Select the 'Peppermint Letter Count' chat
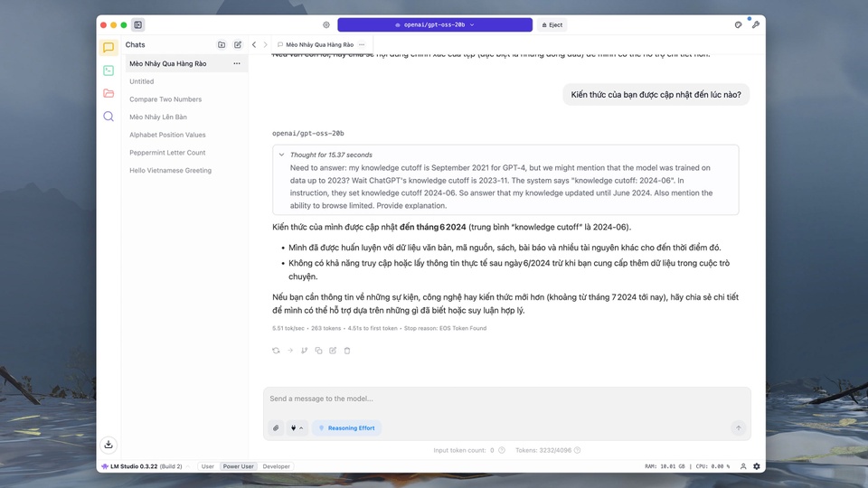This screenshot has height=488, width=868. [x=167, y=153]
